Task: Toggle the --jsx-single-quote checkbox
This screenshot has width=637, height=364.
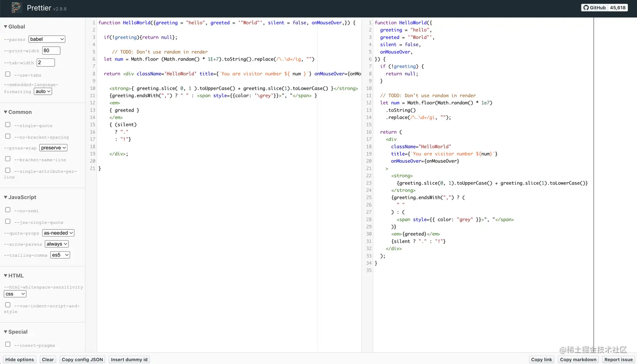Action: pos(8,221)
